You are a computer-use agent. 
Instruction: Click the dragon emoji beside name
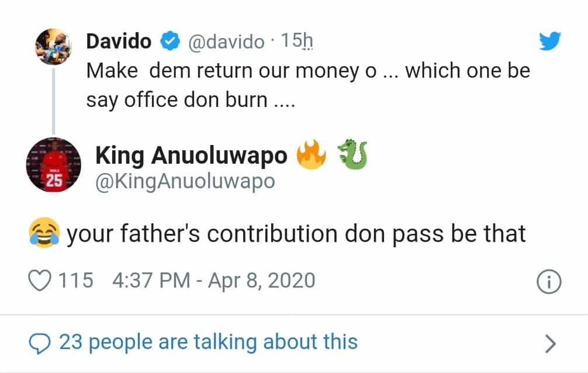pos(351,155)
